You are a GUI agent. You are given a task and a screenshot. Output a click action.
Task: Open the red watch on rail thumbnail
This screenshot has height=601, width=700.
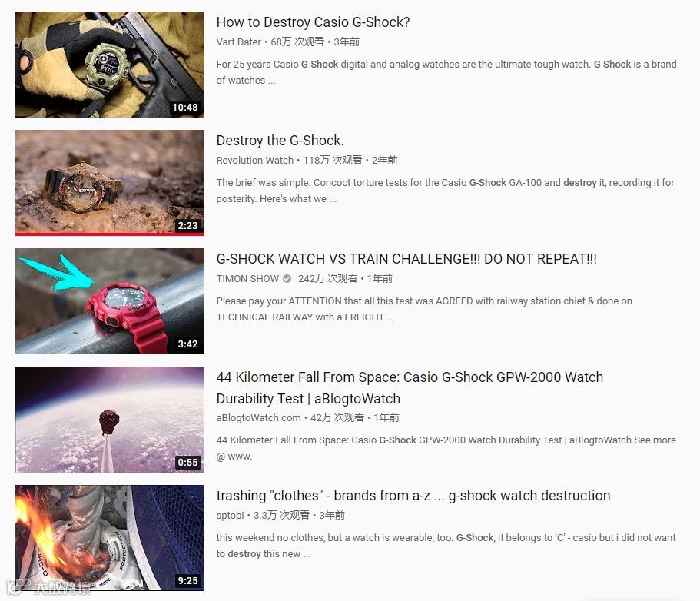pos(110,301)
